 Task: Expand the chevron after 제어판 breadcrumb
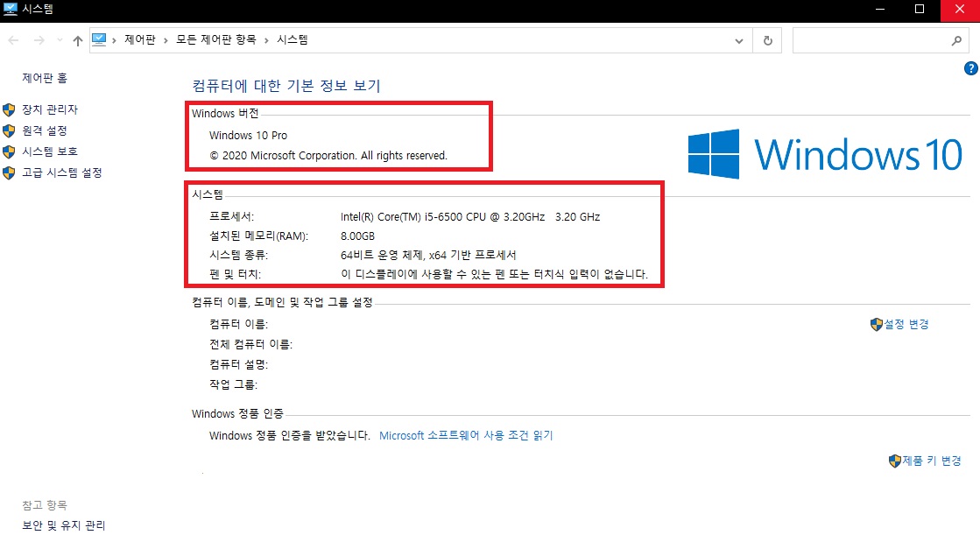coord(166,40)
